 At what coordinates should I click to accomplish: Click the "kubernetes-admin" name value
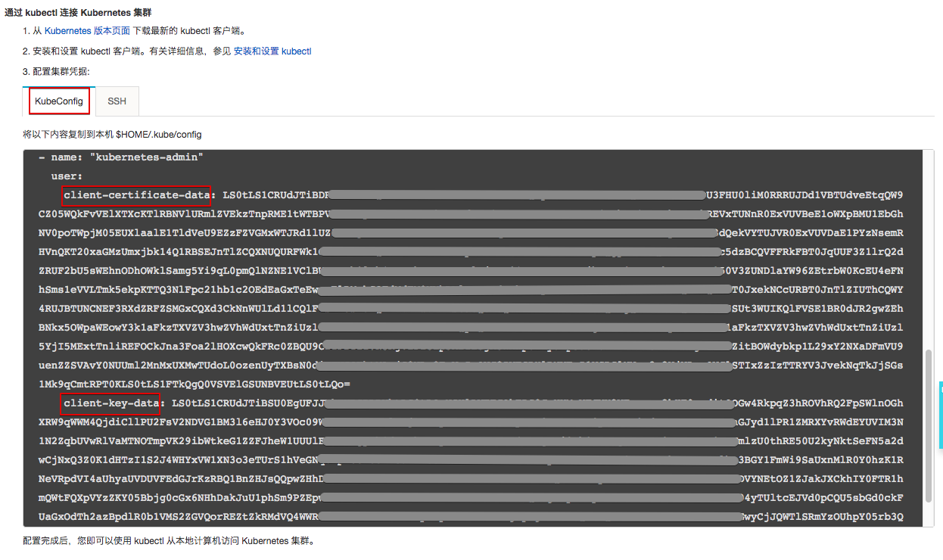tap(147, 157)
